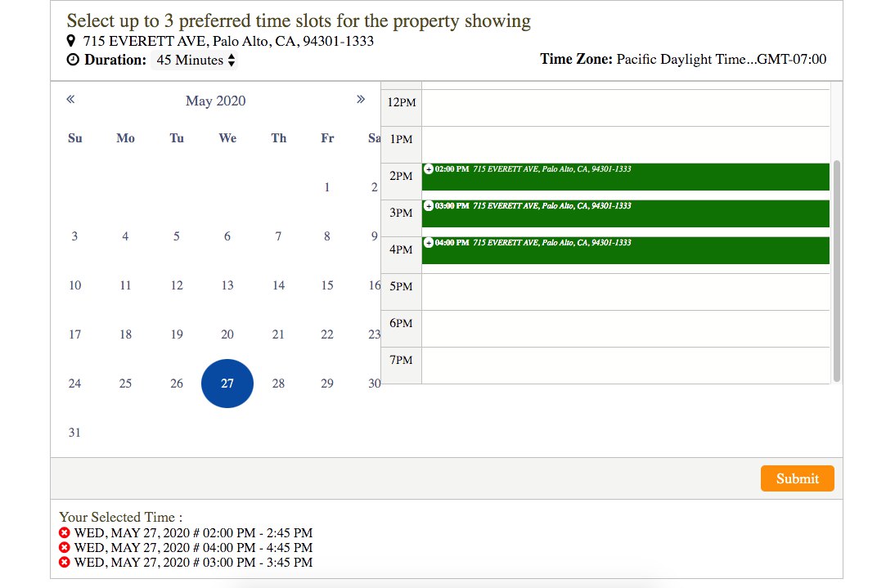Select the green 02:00 PM showing slot
886x588 pixels.
pos(626,177)
